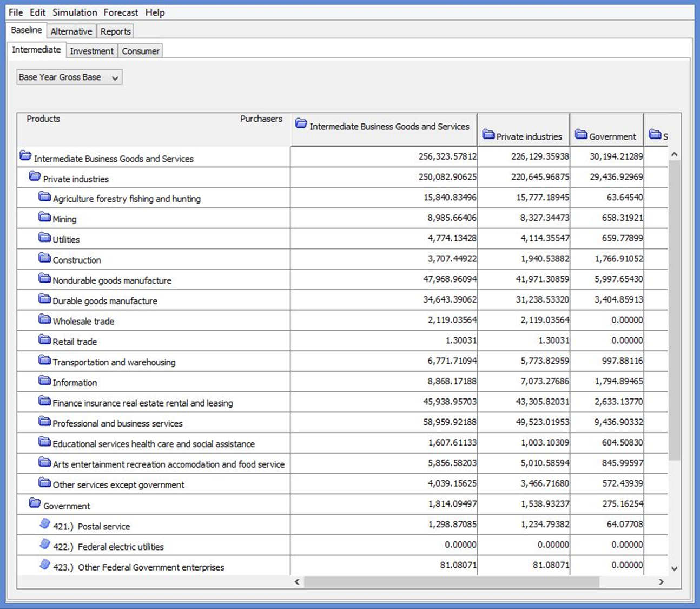This screenshot has width=700, height=609.
Task: Select the Retail trade row label
Action: click(x=75, y=342)
